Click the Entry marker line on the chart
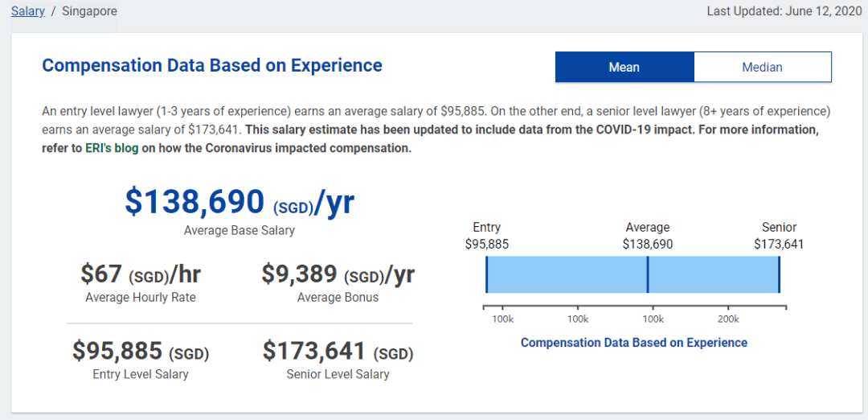The image size is (868, 420). tap(486, 274)
